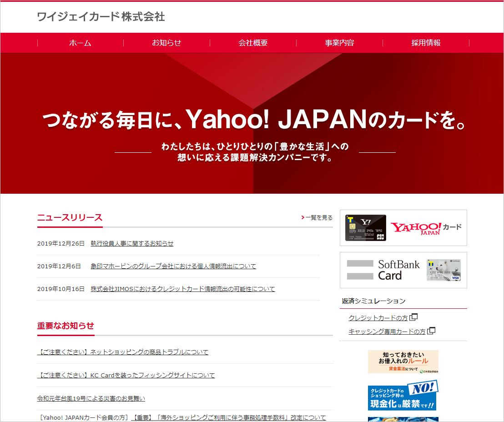Click the ワイジェイカード株式会社 company logo
Screen dimensions: 504x422
101,17
